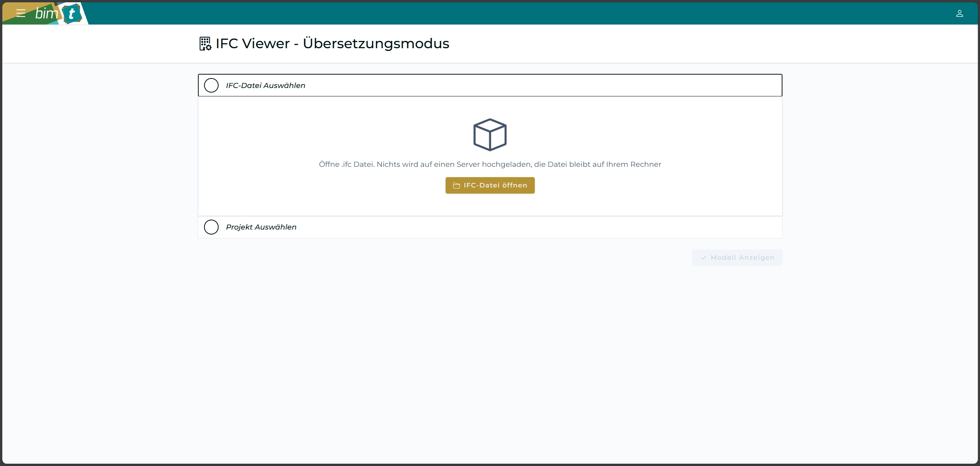Viewport: 980px width, 466px height.
Task: Click blank space below IFC-Datei öffnen button
Action: pos(490,205)
